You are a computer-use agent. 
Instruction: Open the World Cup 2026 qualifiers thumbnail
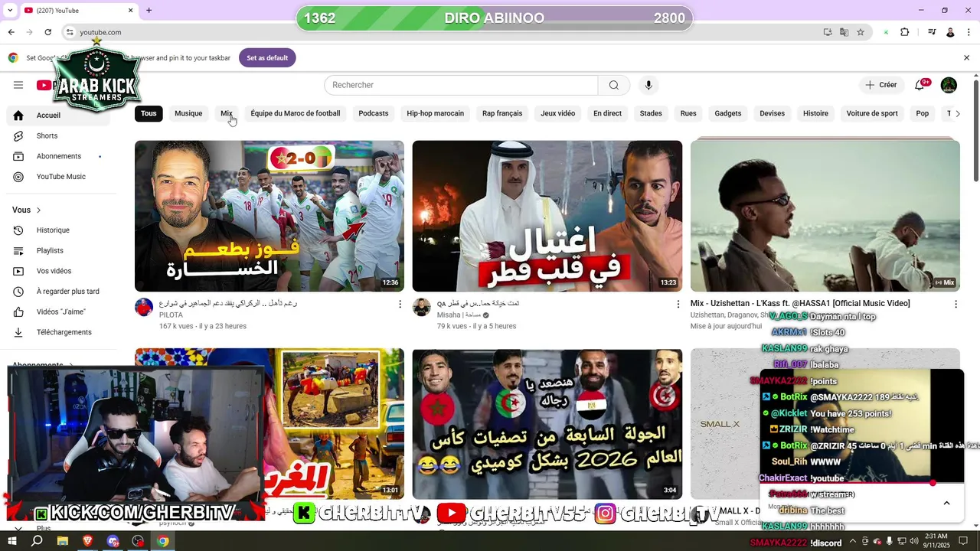click(547, 424)
